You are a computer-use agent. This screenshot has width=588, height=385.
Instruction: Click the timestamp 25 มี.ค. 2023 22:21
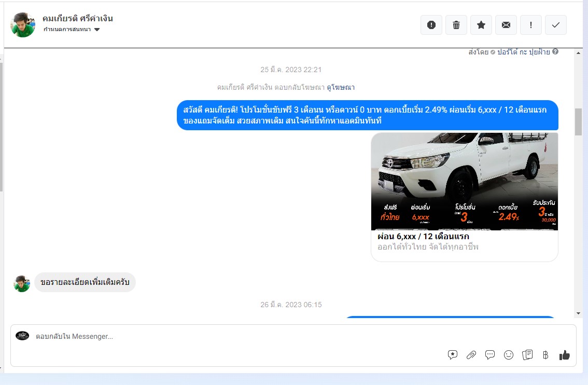(x=291, y=70)
